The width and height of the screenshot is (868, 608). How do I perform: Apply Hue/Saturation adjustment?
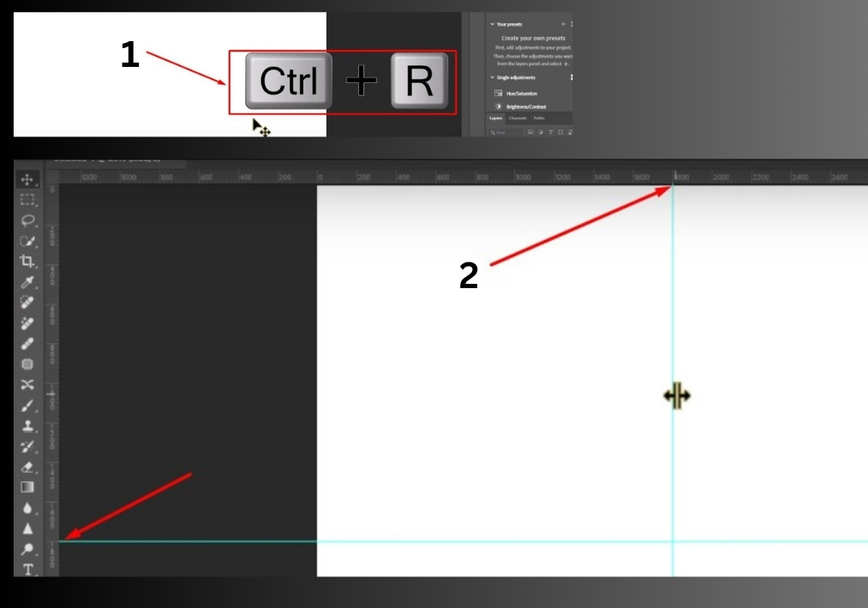coord(522,93)
